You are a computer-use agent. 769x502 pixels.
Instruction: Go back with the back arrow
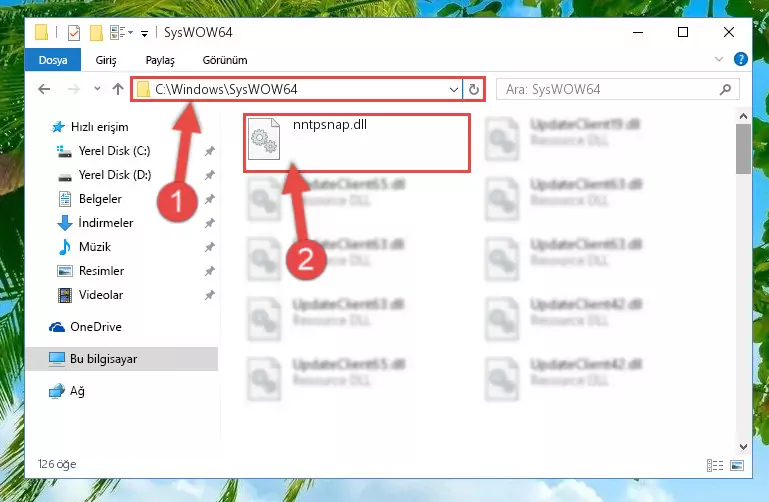[x=44, y=89]
